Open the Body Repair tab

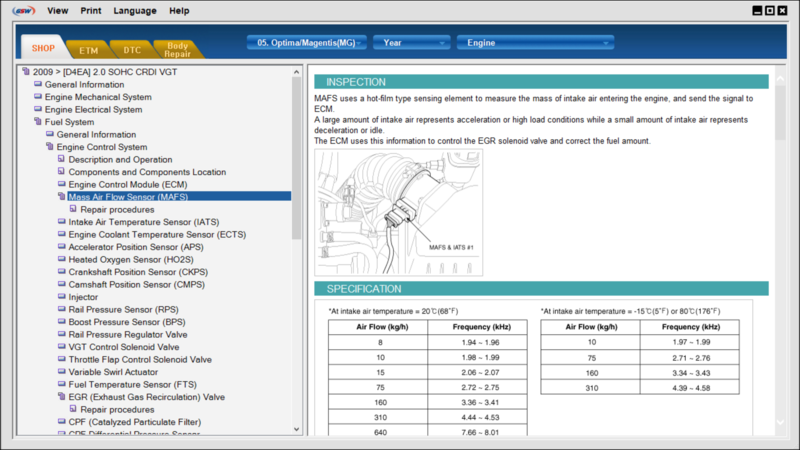coord(178,49)
